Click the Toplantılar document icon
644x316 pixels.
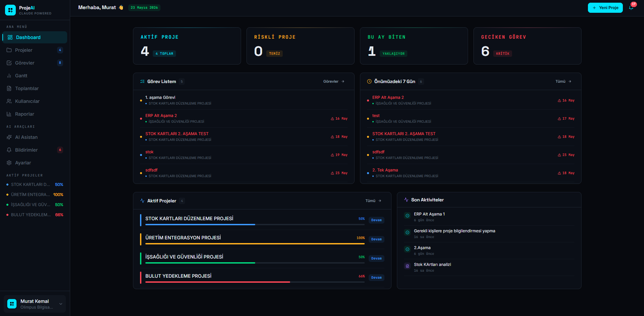(9, 88)
